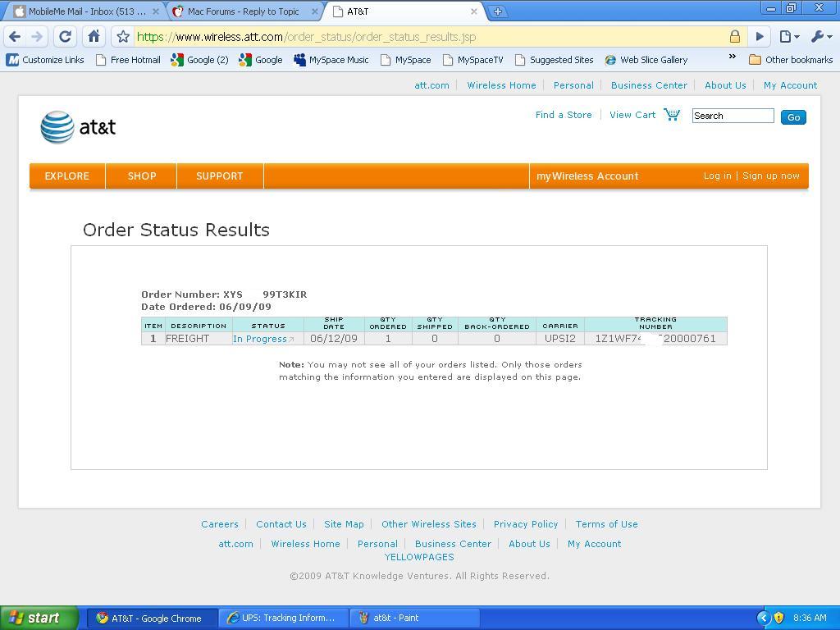Viewport: 840px width, 630px height.
Task: Open the Chrome wrench tools menu
Action: [821, 36]
